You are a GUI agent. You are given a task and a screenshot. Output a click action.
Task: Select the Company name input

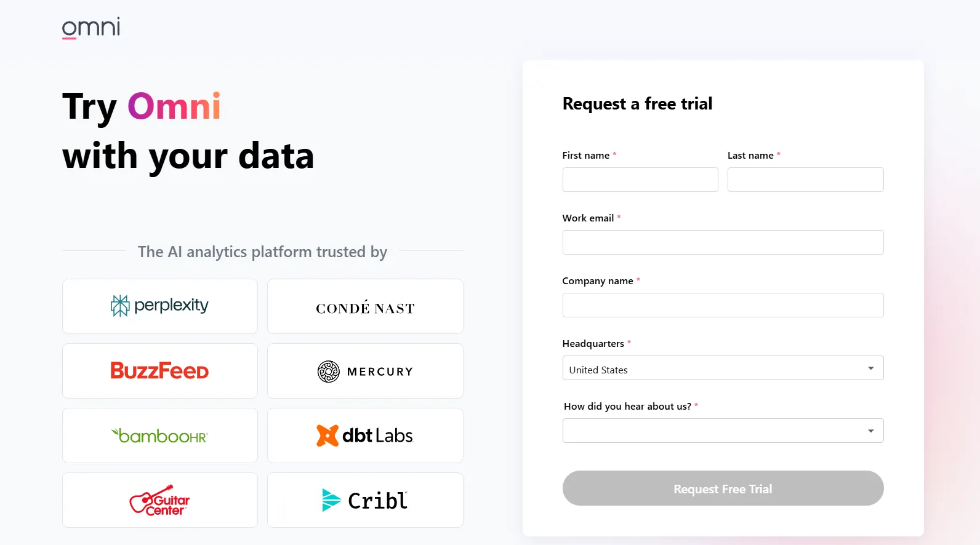pos(723,305)
